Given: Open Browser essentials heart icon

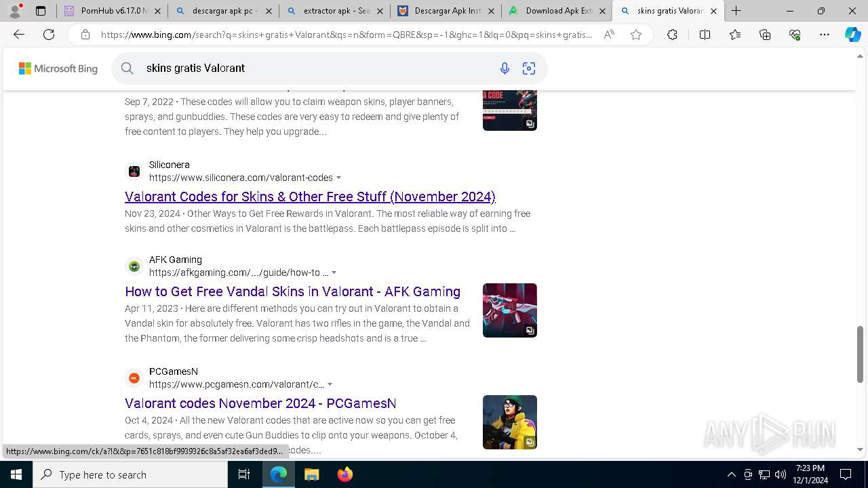Looking at the screenshot, I should (x=795, y=35).
